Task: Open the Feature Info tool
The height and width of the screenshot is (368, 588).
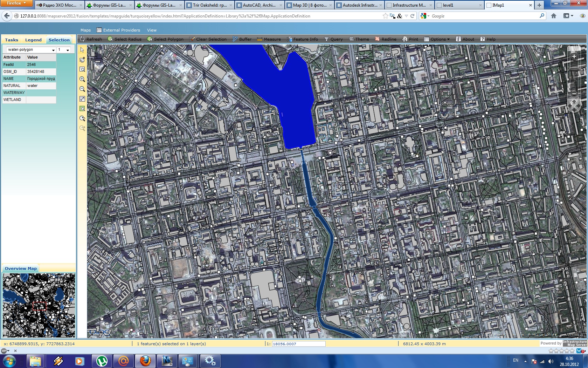Action: click(303, 39)
